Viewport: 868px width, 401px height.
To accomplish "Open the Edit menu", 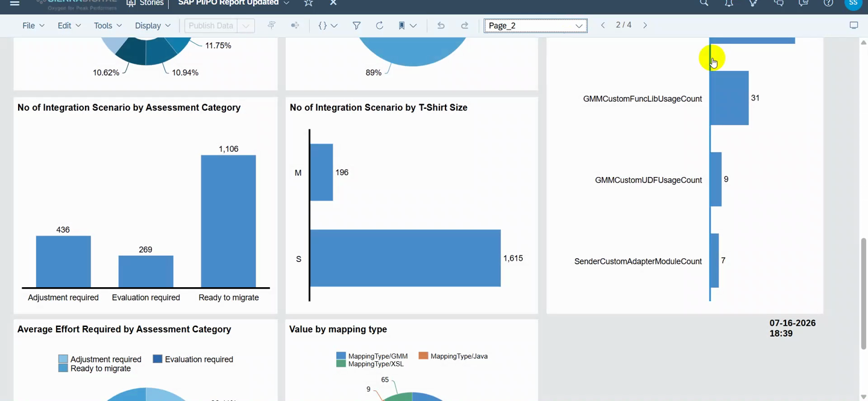I will 69,25.
